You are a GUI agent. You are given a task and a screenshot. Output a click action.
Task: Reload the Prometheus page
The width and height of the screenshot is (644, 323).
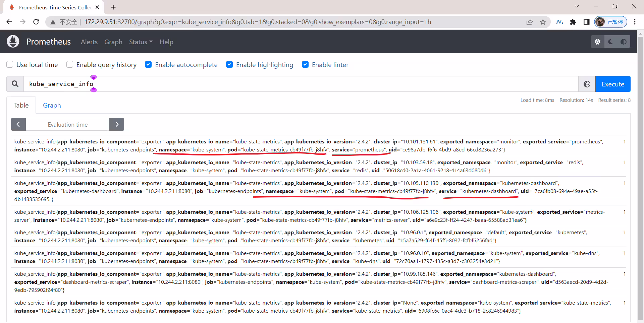[36, 22]
